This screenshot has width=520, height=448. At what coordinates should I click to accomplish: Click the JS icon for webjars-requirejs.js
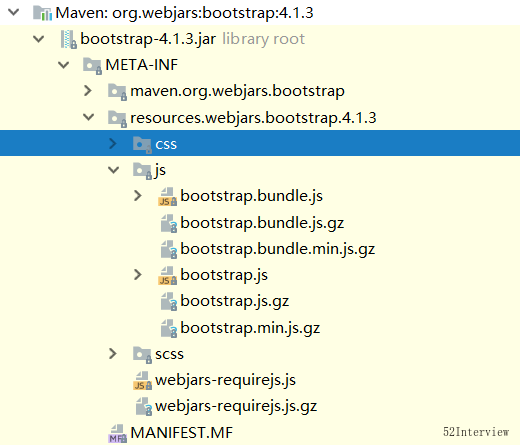pos(143,381)
